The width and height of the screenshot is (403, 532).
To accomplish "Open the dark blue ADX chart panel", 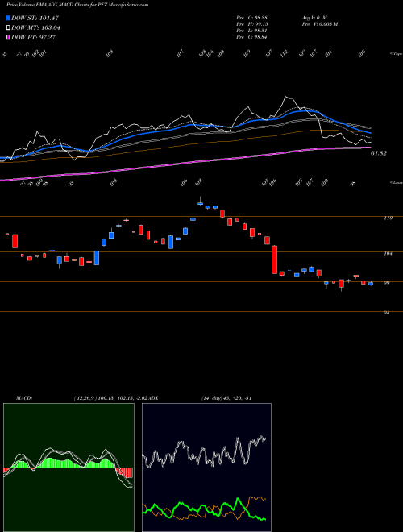I will pyautogui.click(x=206, y=468).
